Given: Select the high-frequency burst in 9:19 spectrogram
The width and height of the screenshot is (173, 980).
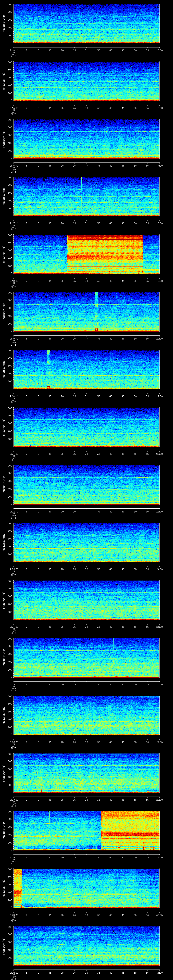Looking at the screenshot, I should 97,299.
